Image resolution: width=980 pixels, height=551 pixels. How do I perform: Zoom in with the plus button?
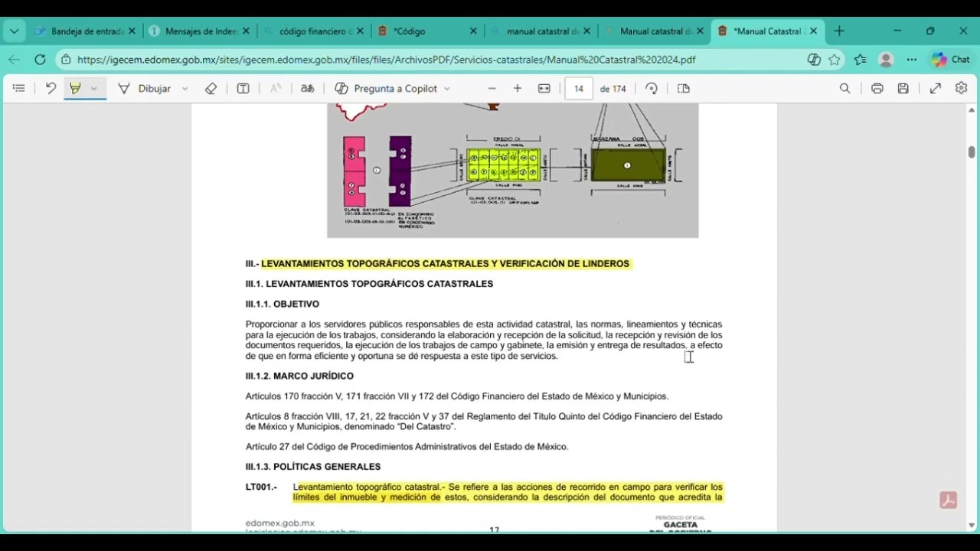point(518,89)
